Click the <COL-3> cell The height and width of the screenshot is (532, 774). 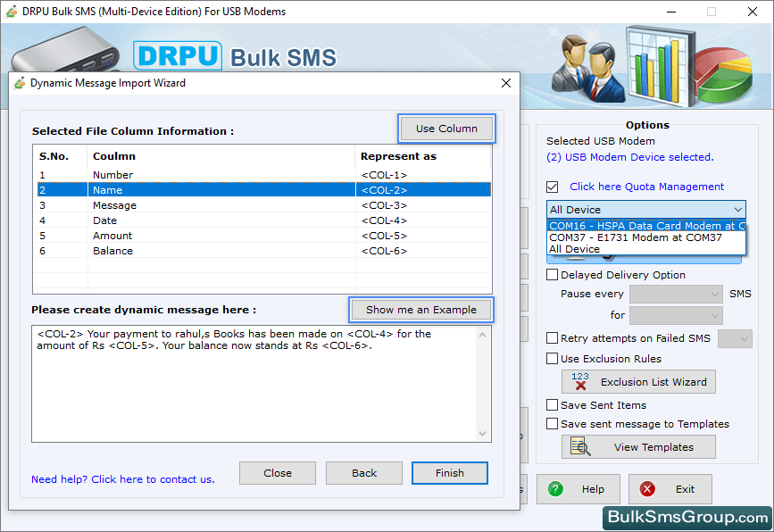(384, 204)
